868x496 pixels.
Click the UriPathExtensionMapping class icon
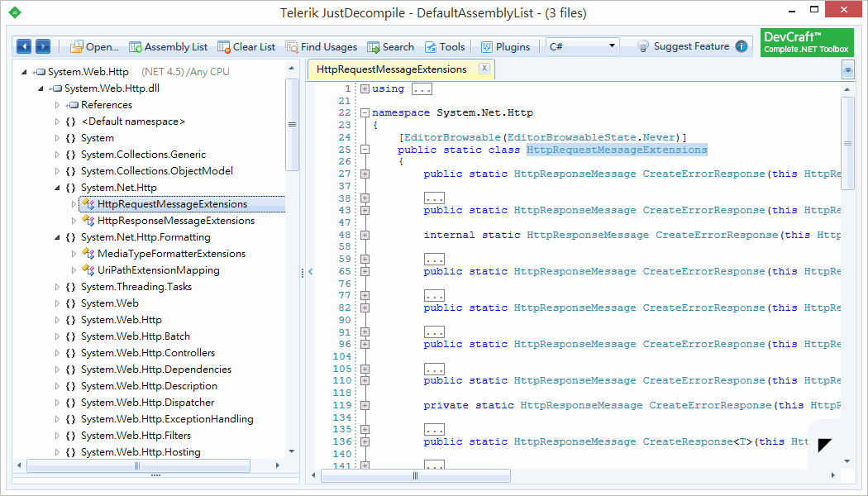click(88, 270)
